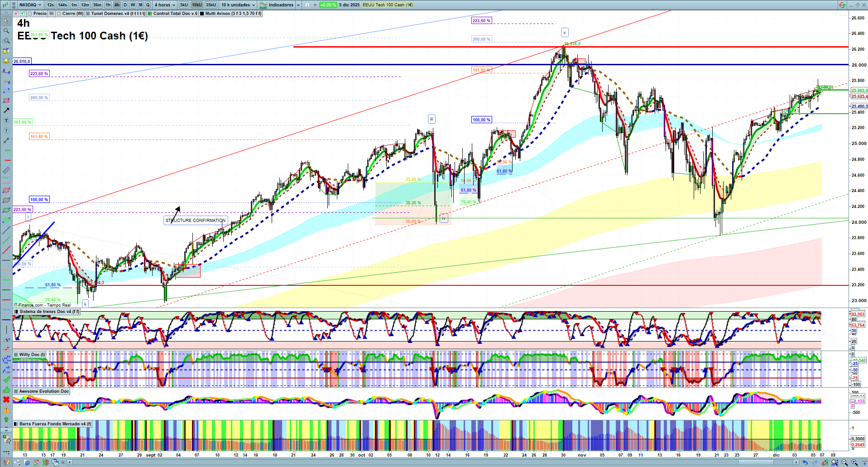Toggle the green up-arrow panel button
Image resolution: width=868 pixels, height=467 pixels.
point(22,14)
